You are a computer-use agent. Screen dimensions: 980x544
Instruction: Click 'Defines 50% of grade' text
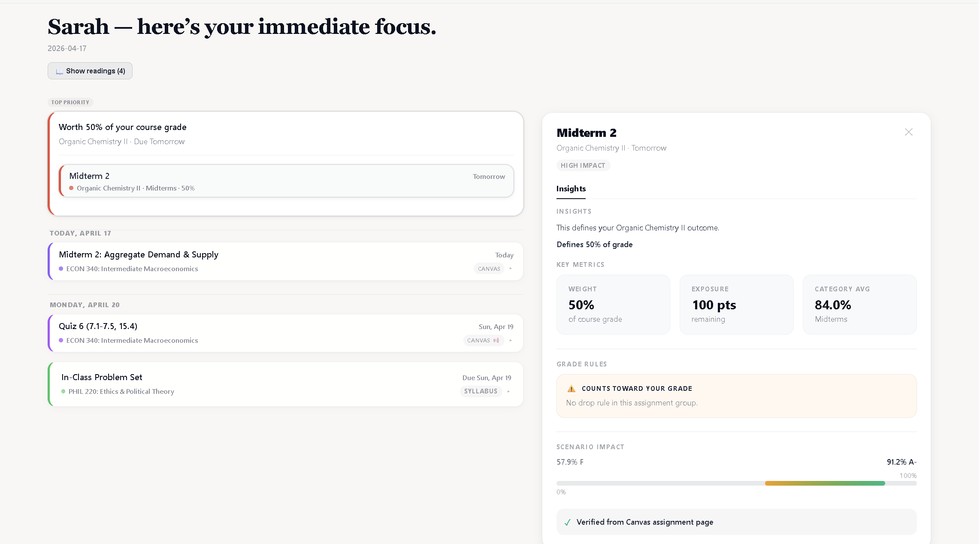click(595, 245)
